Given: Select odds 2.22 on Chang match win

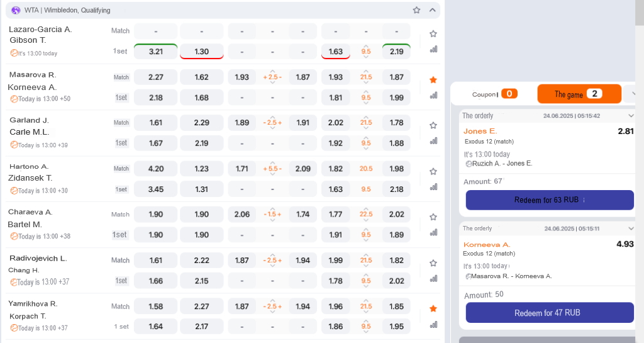Looking at the screenshot, I should click(202, 260).
